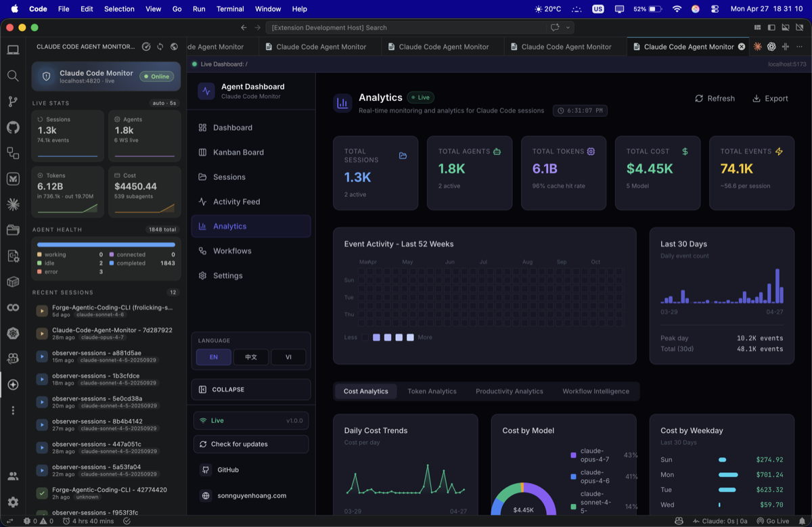Screen dimensions: 812x527
Task: Switch to the Productivity Analytics tab
Action: [510, 391]
